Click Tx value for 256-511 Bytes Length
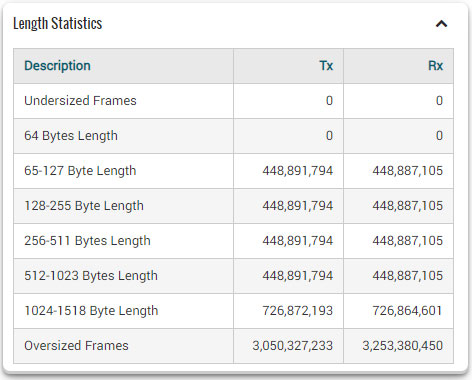The width and height of the screenshot is (472, 380). click(x=298, y=241)
